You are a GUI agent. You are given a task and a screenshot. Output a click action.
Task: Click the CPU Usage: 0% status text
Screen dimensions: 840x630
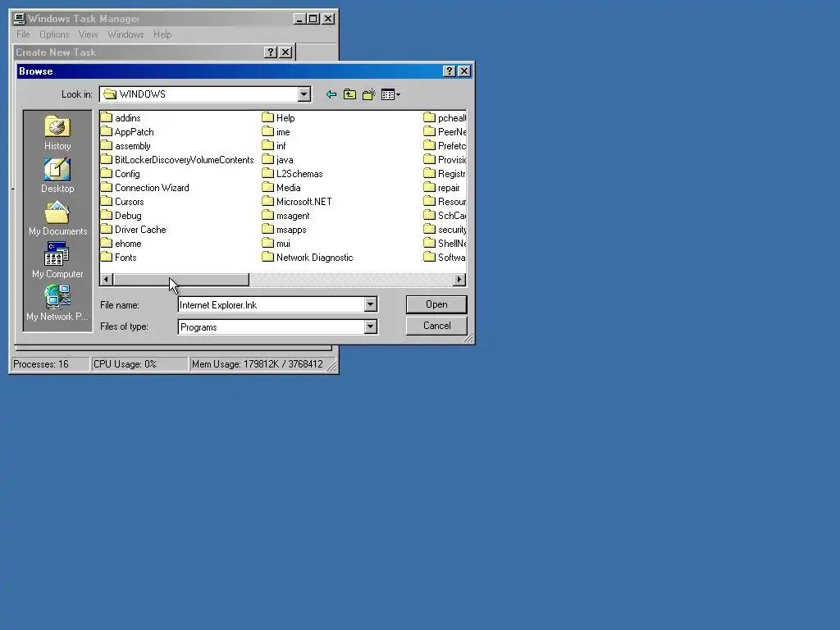125,364
